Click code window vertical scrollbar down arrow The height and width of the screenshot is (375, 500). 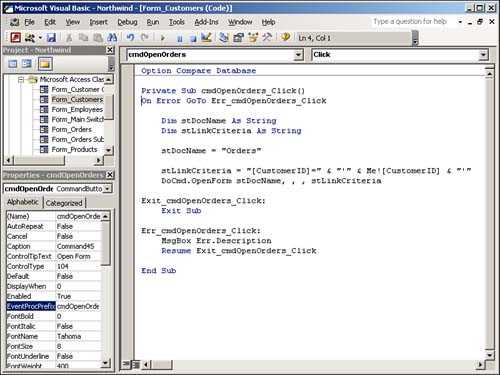tap(489, 355)
